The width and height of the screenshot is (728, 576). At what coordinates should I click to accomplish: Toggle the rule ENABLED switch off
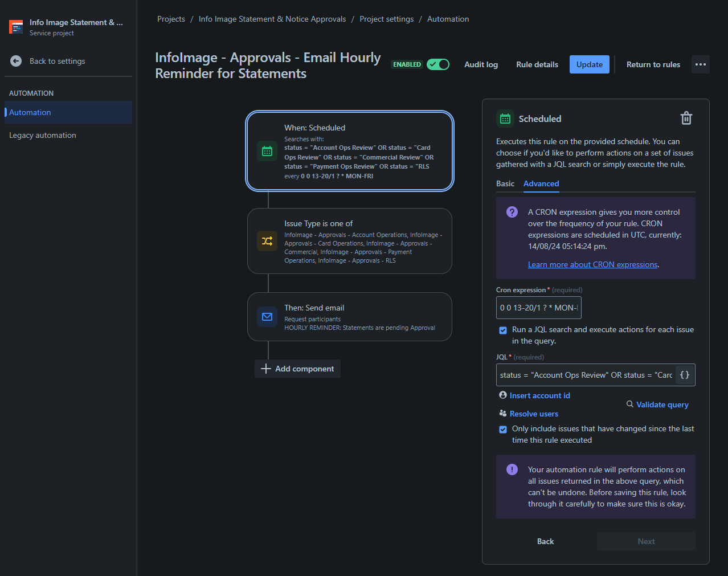pyautogui.click(x=438, y=64)
